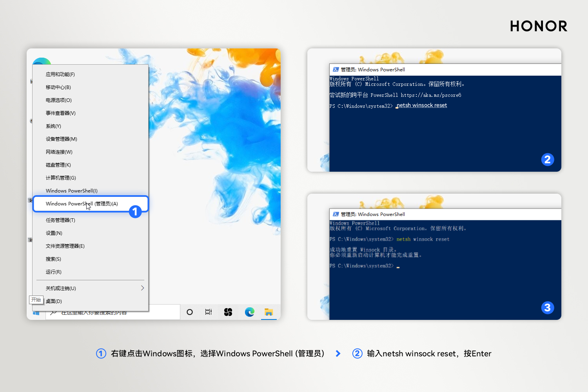588x392 pixels.
Task: Open 电源选项(O) from the menu
Action: point(91,100)
